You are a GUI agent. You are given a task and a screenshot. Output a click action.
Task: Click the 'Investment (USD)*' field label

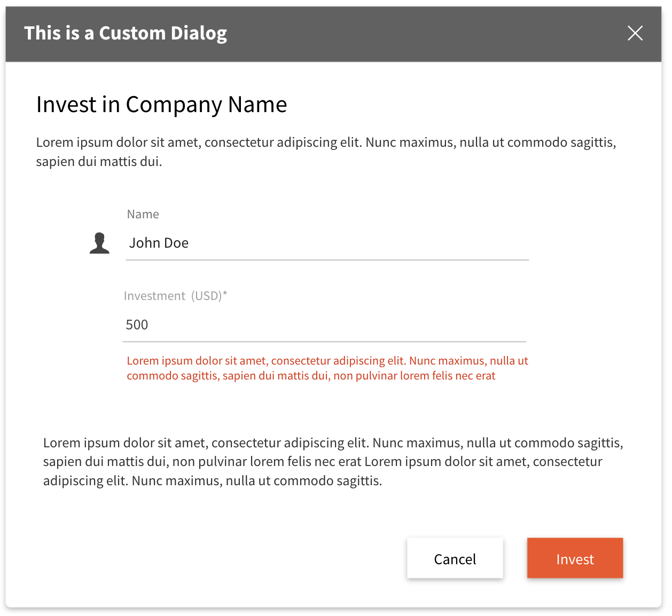tap(175, 296)
